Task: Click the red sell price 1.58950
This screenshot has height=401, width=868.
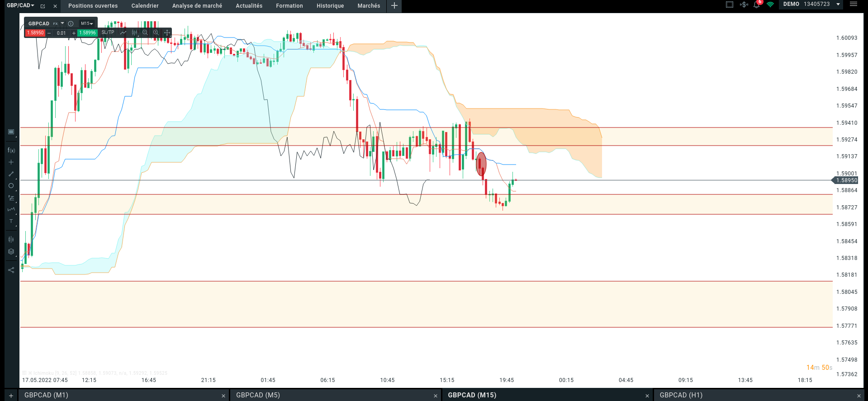Action: [x=35, y=33]
